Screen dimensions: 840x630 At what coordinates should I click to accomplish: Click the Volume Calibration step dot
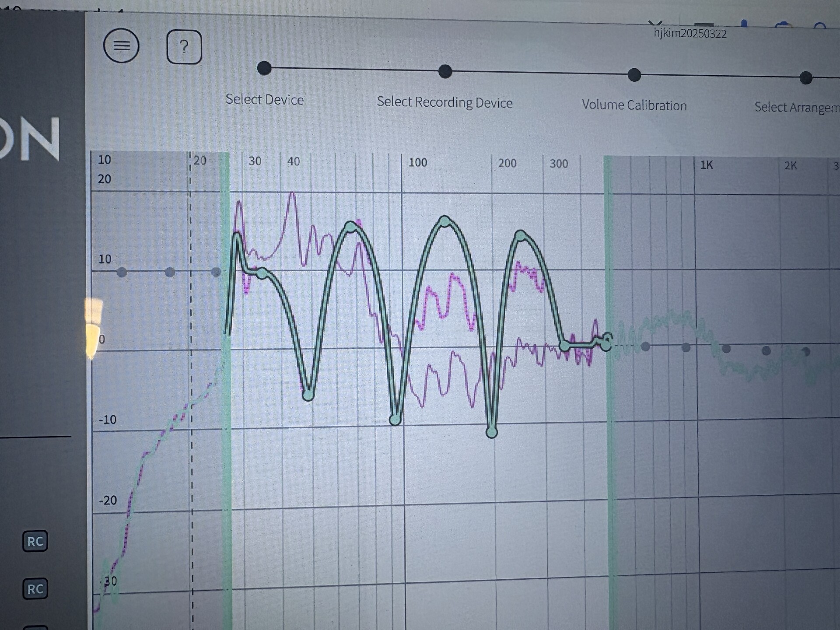(634, 75)
